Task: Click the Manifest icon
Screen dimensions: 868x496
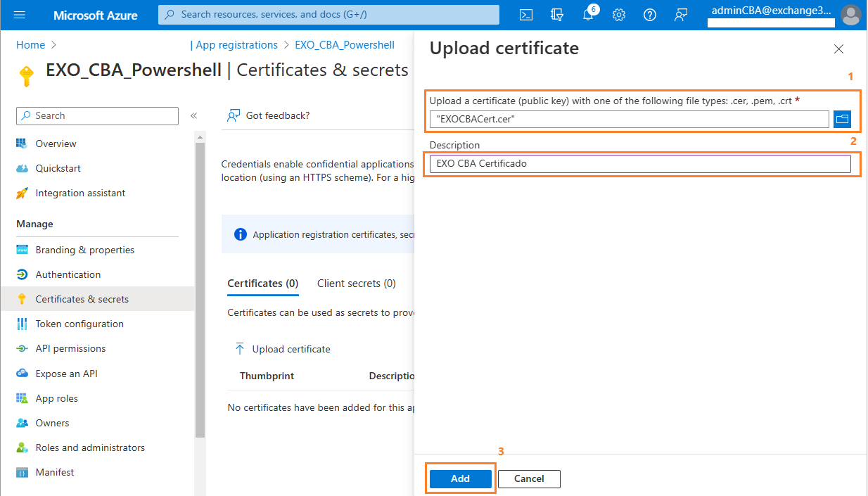Action: [x=22, y=472]
